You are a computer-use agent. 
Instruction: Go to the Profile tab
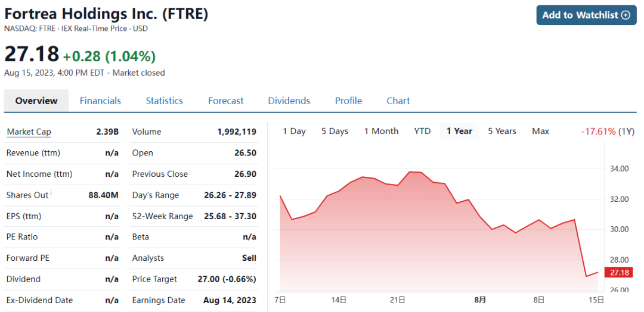point(348,101)
